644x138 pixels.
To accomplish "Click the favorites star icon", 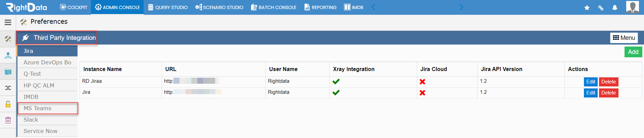I will click(x=587, y=7).
